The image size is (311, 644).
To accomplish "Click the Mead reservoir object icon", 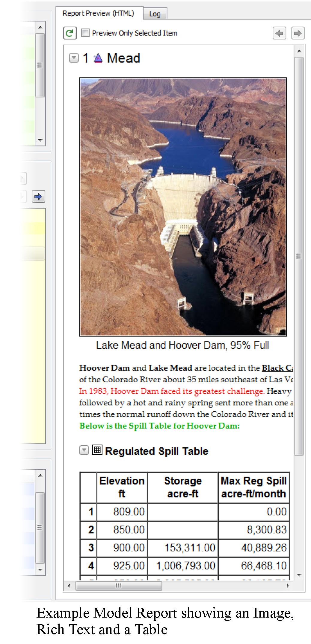I will tap(98, 58).
